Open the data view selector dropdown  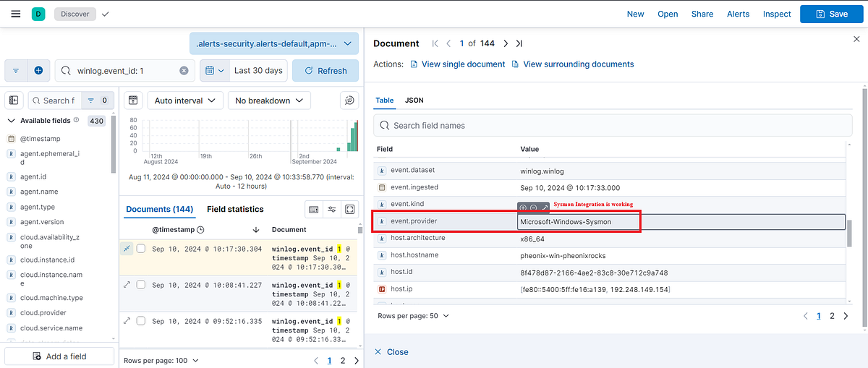[x=273, y=44]
